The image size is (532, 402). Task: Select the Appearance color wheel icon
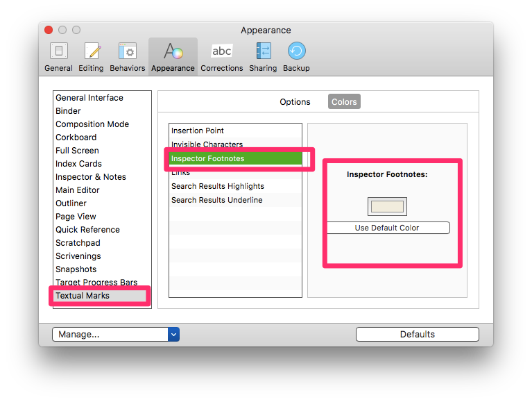coord(173,51)
